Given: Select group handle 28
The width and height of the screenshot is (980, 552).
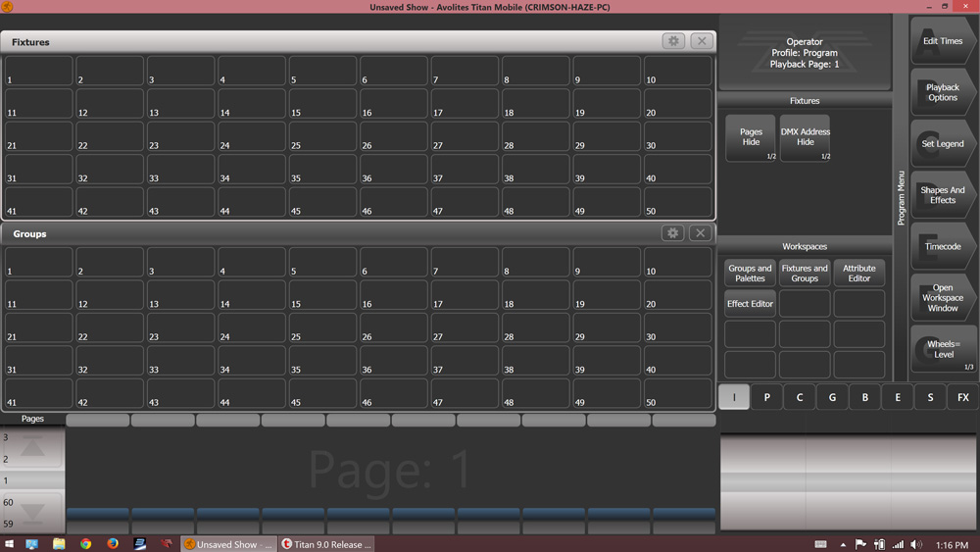Looking at the screenshot, I should click(x=536, y=327).
